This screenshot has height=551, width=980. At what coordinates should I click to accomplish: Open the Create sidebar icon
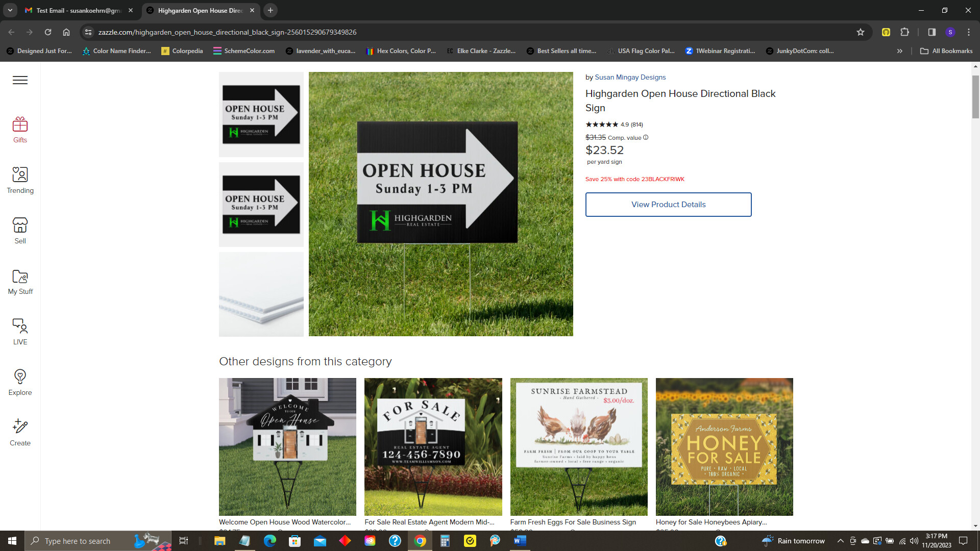click(20, 433)
